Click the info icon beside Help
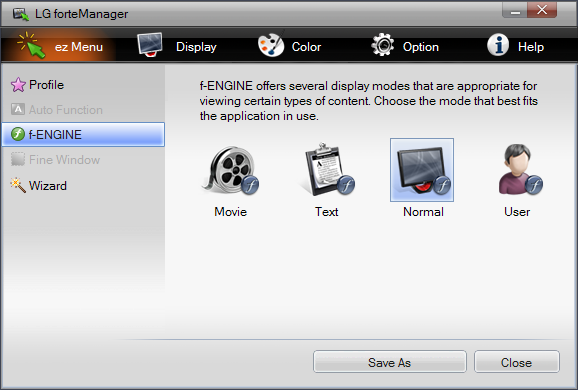The image size is (578, 390). coord(498,45)
